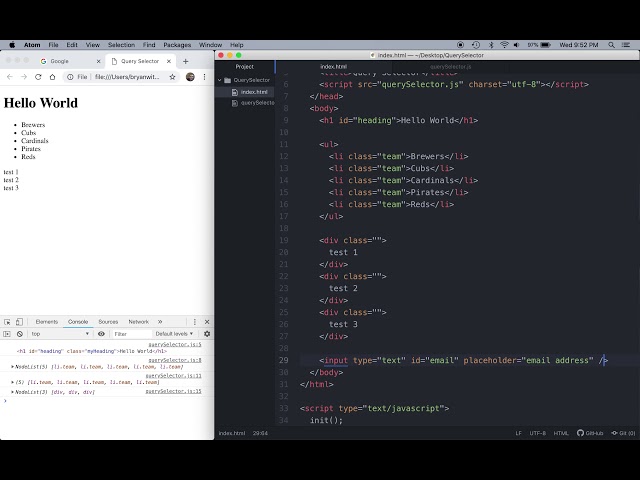Show the console sidebar panel icon
This screenshot has width=640, height=480.
pyautogui.click(x=7, y=334)
